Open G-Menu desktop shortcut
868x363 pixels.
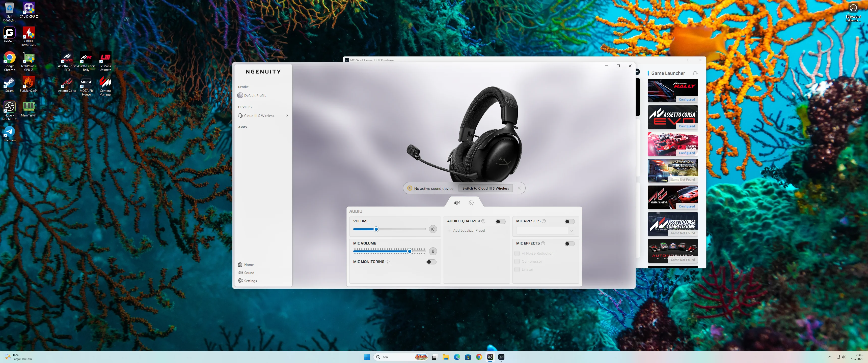(x=9, y=35)
